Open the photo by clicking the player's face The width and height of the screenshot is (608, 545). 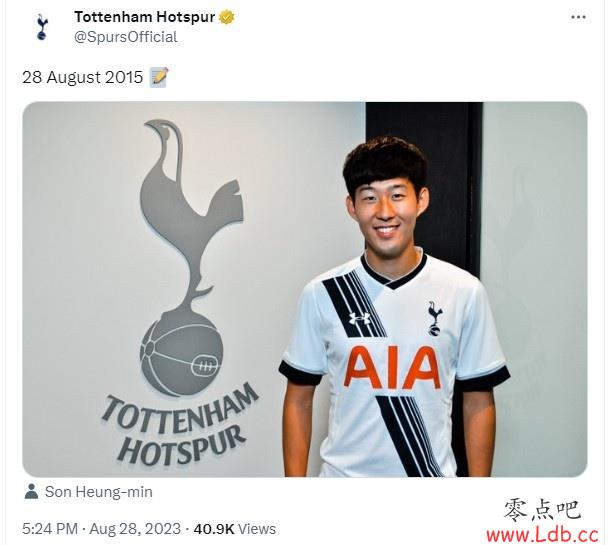click(x=387, y=209)
